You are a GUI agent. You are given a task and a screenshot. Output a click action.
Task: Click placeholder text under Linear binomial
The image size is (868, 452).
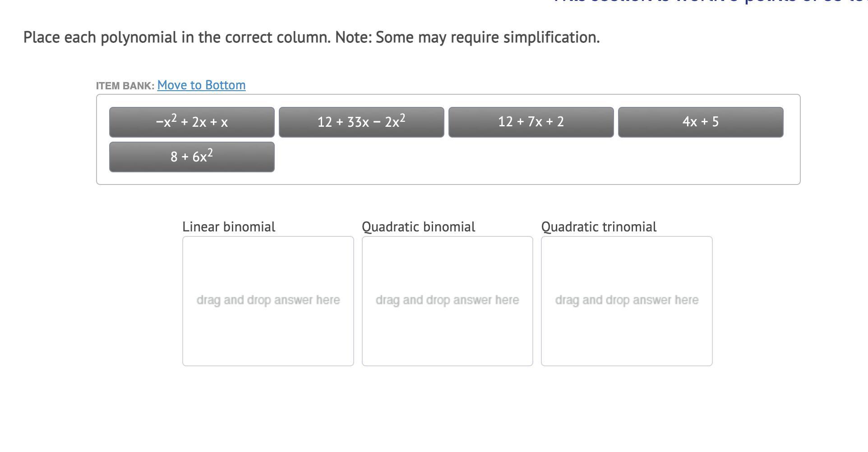click(x=268, y=300)
